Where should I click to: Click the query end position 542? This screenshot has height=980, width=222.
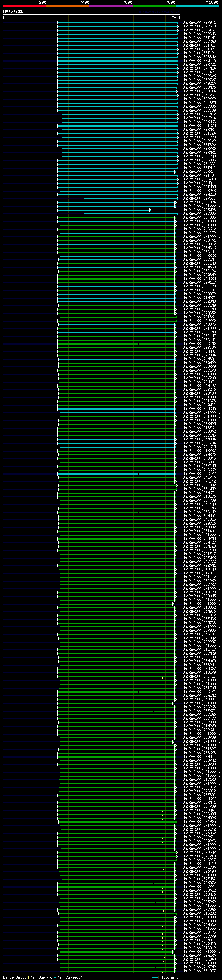tap(175, 17)
